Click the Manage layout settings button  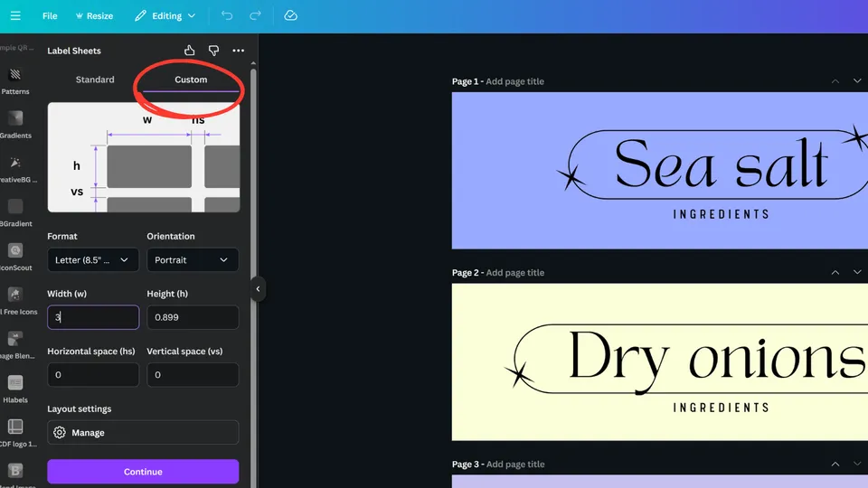click(x=143, y=433)
